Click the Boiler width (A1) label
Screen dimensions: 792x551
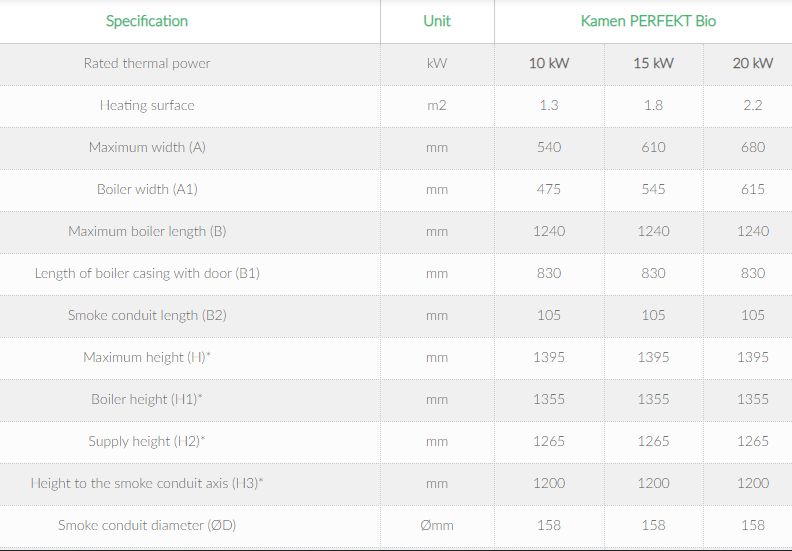[x=147, y=189]
